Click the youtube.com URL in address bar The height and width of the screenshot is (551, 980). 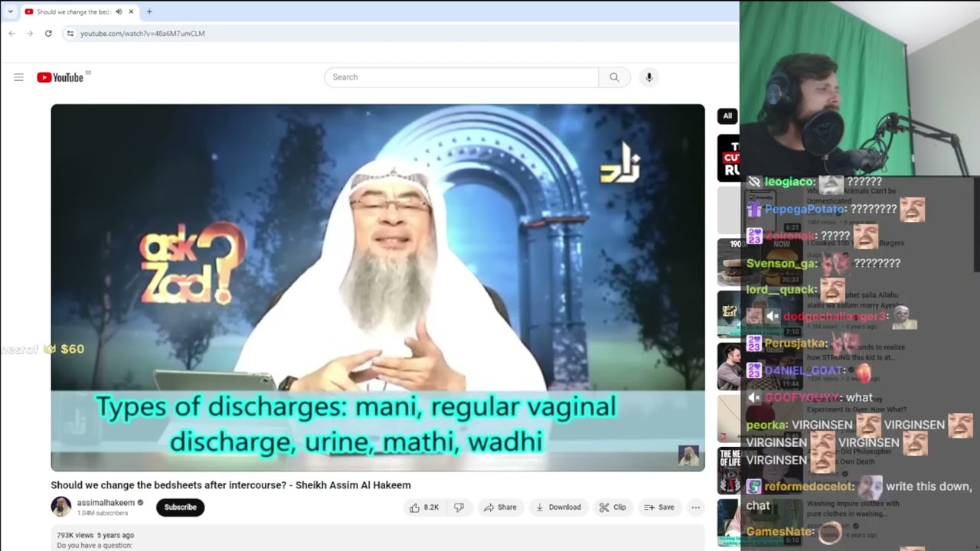pos(142,34)
